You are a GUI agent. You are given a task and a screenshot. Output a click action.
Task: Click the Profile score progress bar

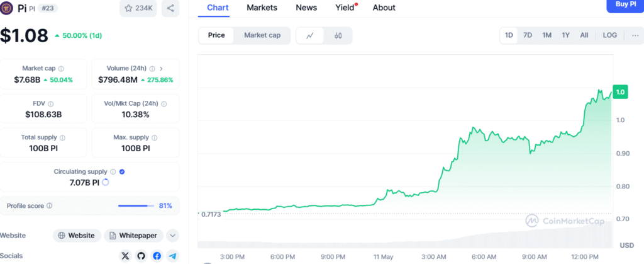point(136,205)
